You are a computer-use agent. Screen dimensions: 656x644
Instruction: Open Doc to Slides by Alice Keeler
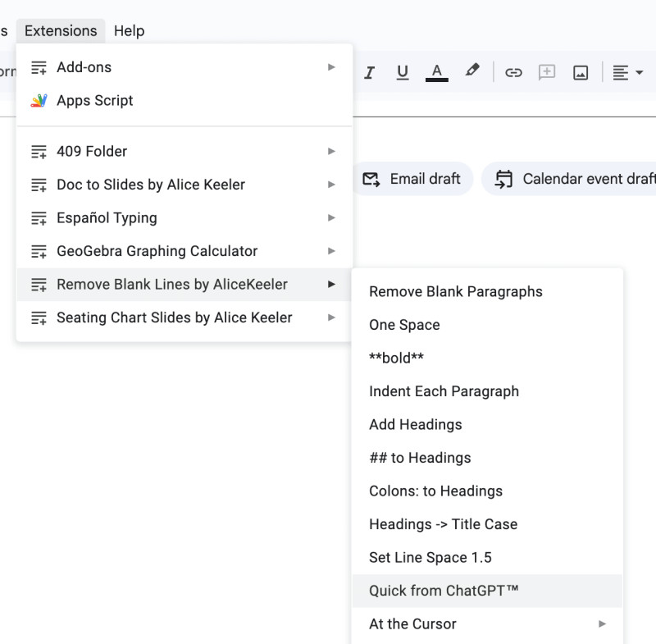point(184,185)
